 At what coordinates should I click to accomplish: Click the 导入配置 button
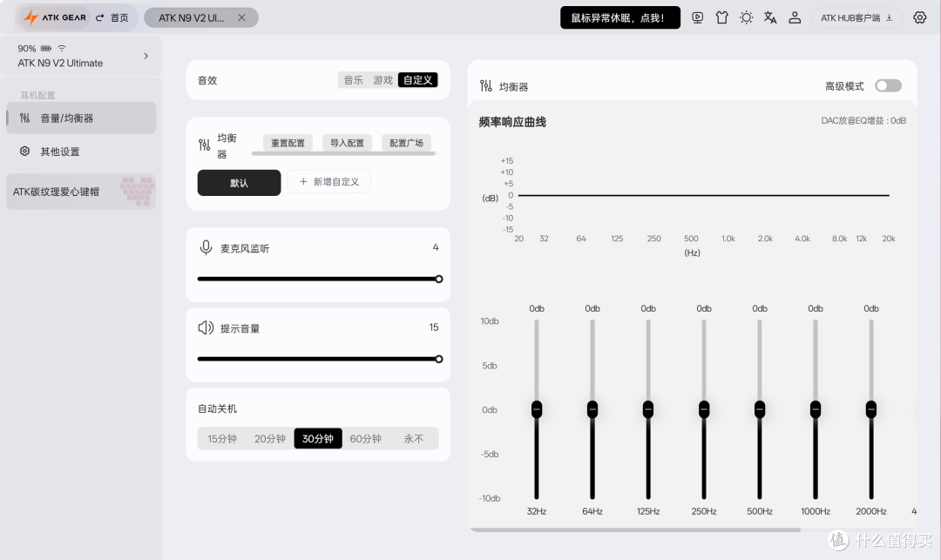(347, 143)
